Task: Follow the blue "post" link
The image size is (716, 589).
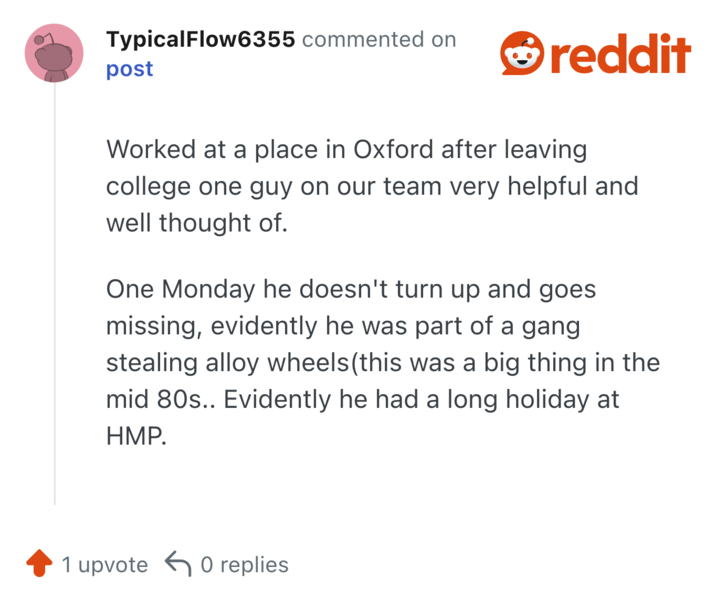Action: pyautogui.click(x=130, y=69)
